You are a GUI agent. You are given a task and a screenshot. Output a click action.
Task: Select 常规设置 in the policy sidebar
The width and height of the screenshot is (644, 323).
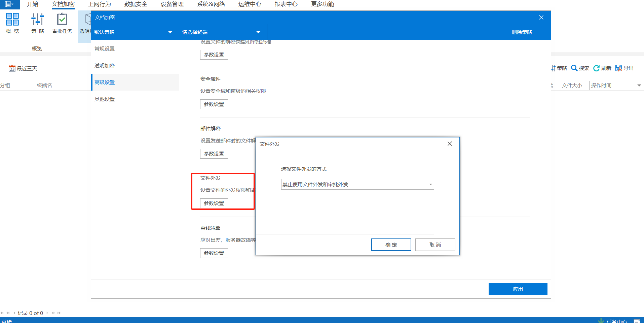pos(135,49)
